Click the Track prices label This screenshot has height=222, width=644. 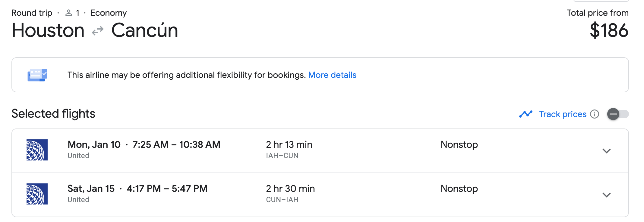click(x=563, y=114)
